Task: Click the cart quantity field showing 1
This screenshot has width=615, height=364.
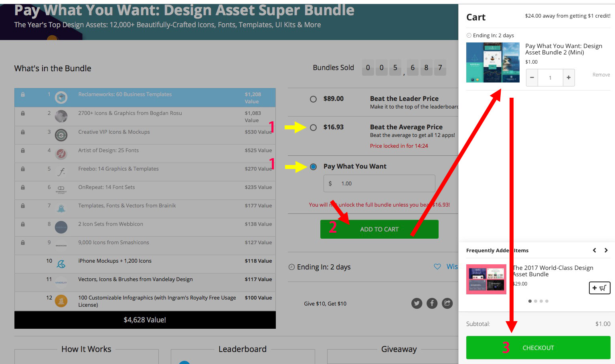Action: [x=550, y=78]
